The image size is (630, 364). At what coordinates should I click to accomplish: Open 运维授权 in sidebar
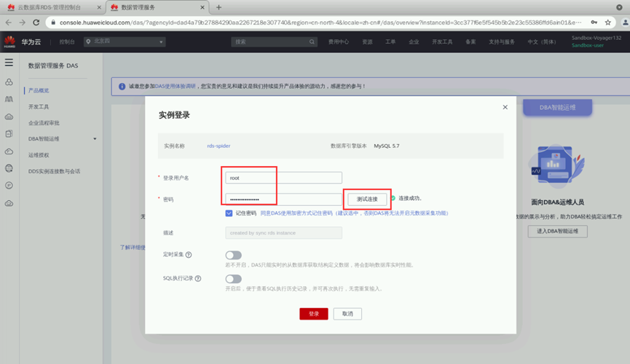click(39, 155)
